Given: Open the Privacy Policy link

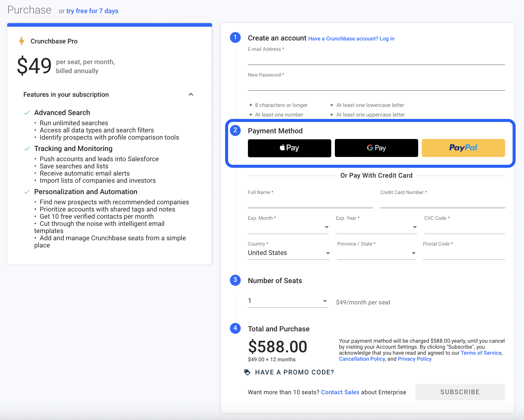Looking at the screenshot, I should 415,359.
